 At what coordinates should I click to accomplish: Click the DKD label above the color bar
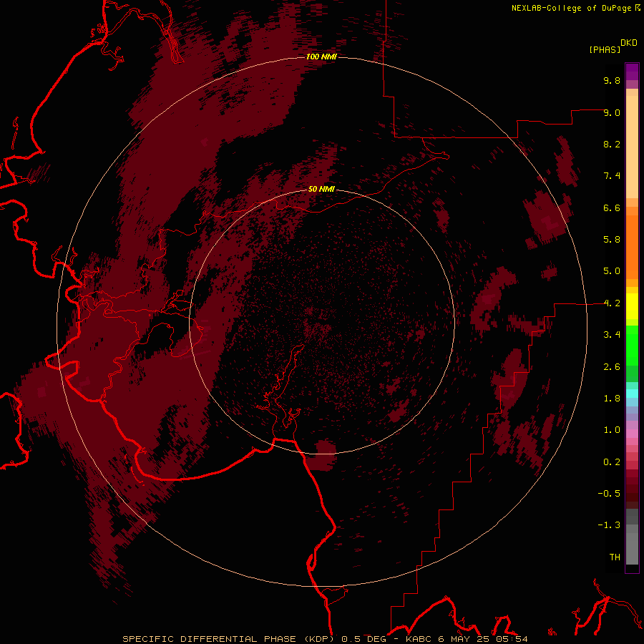629,43
